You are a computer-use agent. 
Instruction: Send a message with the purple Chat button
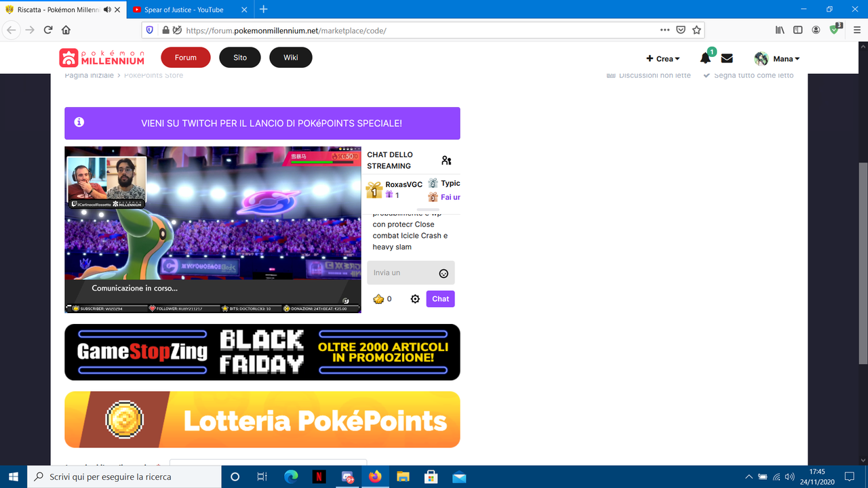(x=439, y=298)
